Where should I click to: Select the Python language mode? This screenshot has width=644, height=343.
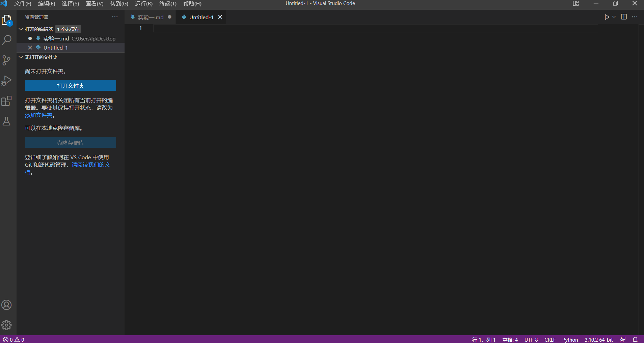tap(570, 340)
